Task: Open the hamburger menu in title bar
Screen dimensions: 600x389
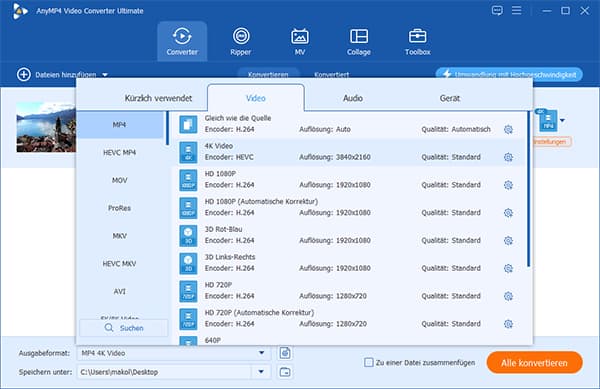Action: pyautogui.click(x=517, y=10)
